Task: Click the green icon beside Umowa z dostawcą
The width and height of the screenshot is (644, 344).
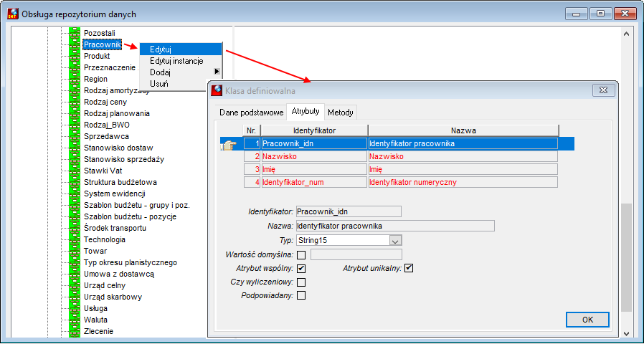Action: point(74,274)
